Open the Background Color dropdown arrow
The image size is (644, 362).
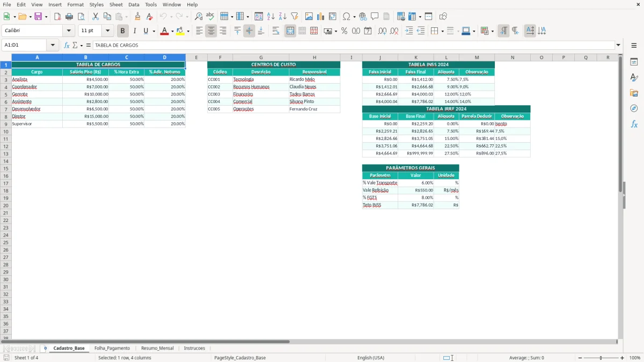click(x=188, y=31)
